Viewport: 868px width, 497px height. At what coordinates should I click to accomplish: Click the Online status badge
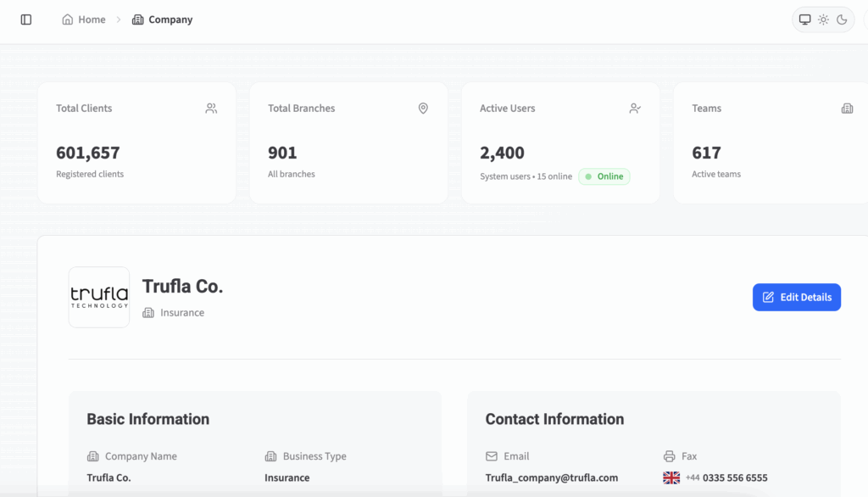click(x=604, y=176)
